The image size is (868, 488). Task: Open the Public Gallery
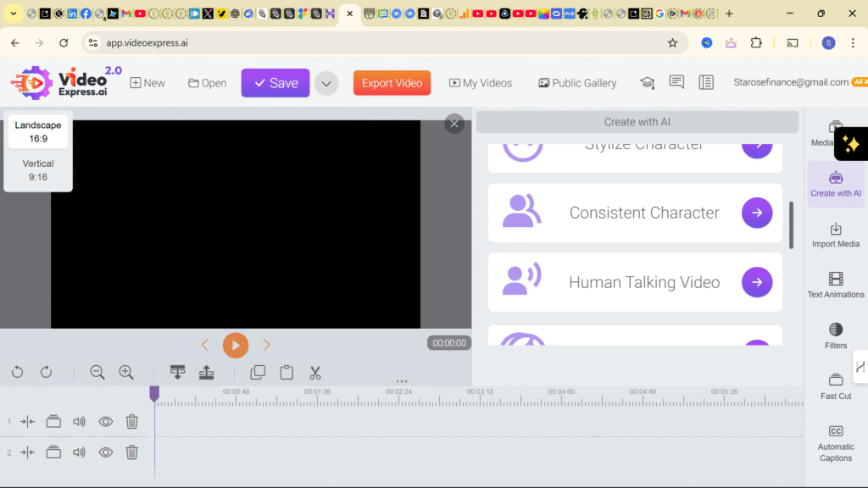pos(577,82)
